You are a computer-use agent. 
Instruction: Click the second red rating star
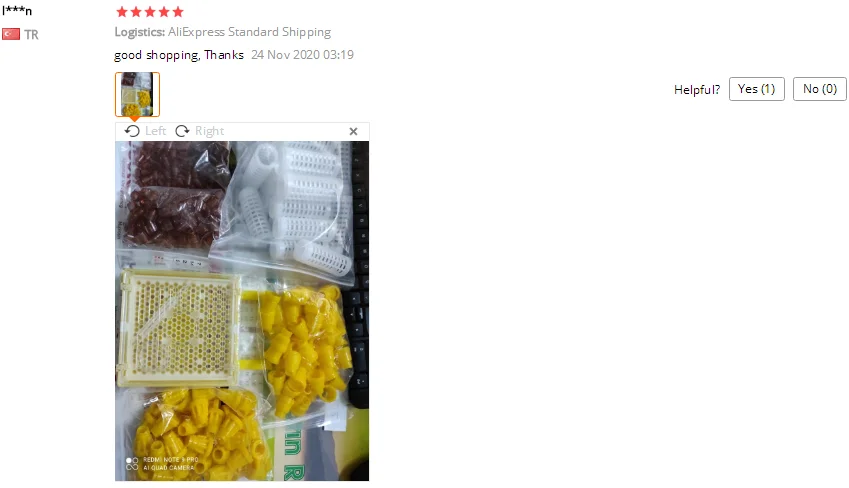click(x=136, y=11)
